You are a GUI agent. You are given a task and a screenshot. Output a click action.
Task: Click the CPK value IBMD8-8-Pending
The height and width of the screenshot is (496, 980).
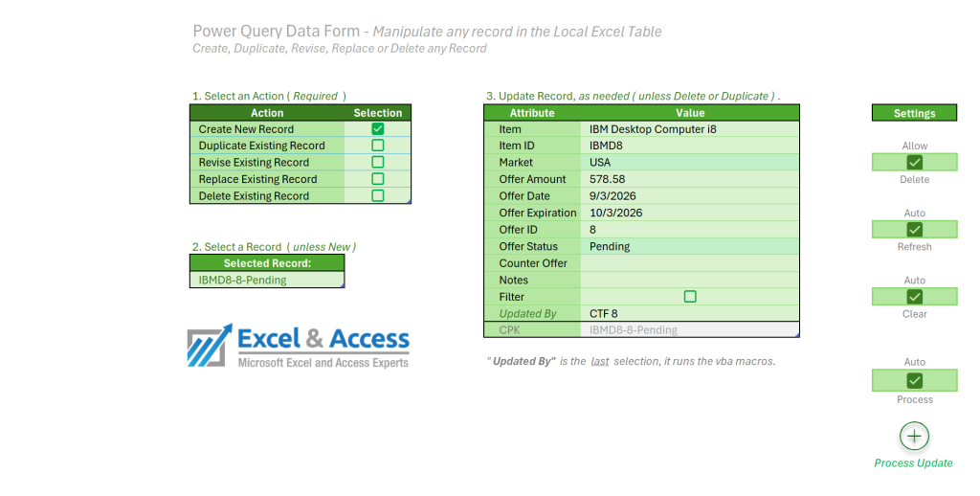690,329
